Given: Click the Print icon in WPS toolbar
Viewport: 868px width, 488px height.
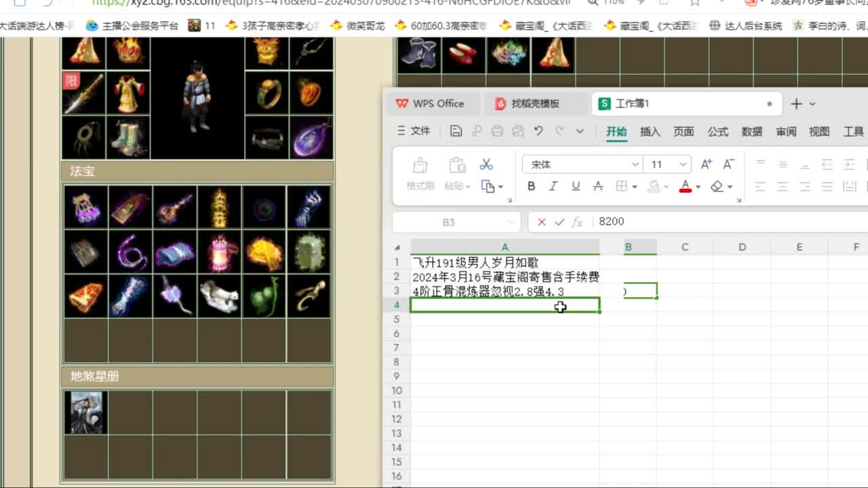Looking at the screenshot, I should pos(497,131).
